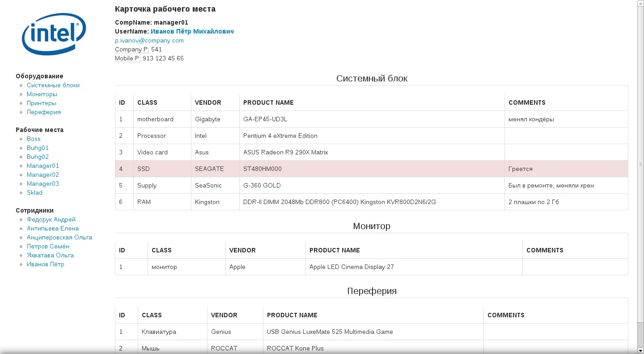Open Manager01 workplace card

click(x=42, y=166)
